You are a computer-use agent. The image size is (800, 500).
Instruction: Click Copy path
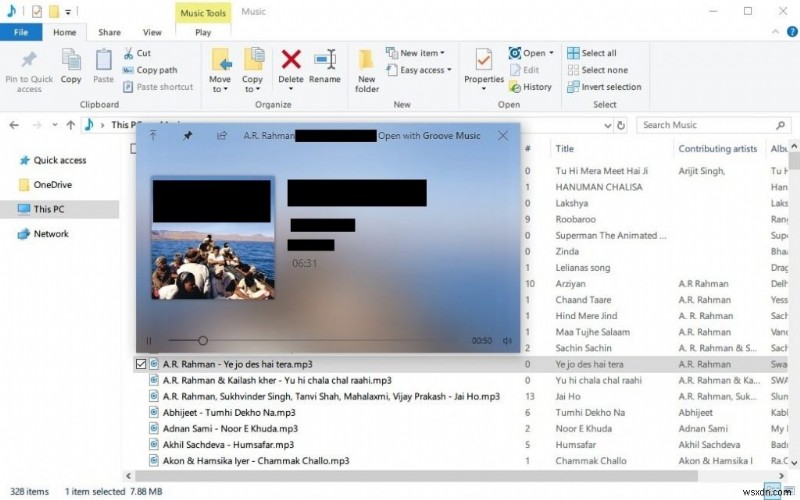(151, 70)
